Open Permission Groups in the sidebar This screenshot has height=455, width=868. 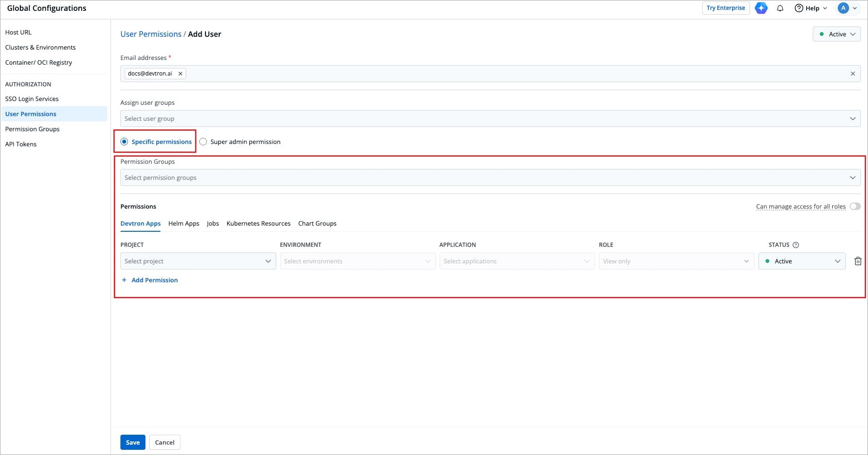click(32, 129)
